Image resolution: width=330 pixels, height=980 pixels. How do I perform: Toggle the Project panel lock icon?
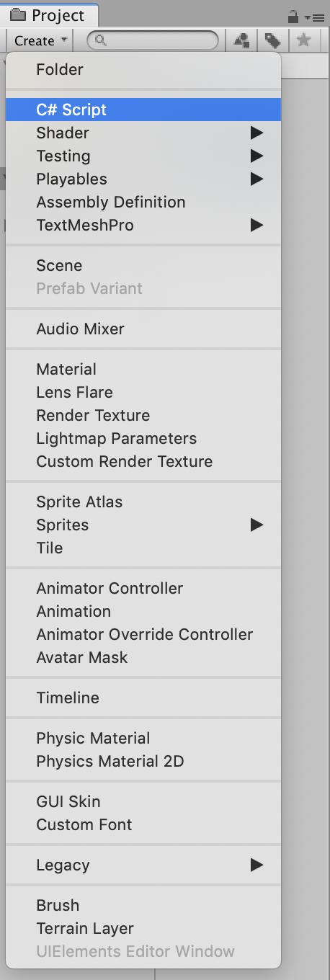tap(293, 16)
